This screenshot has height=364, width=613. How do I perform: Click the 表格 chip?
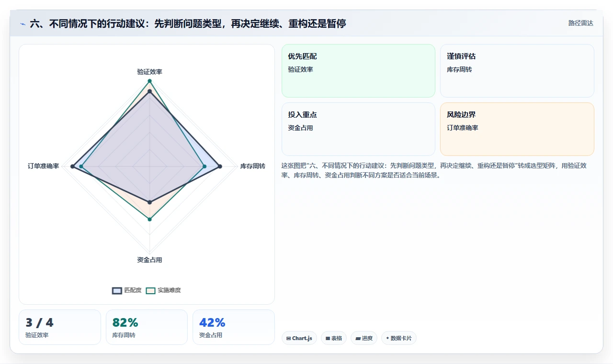(334, 338)
